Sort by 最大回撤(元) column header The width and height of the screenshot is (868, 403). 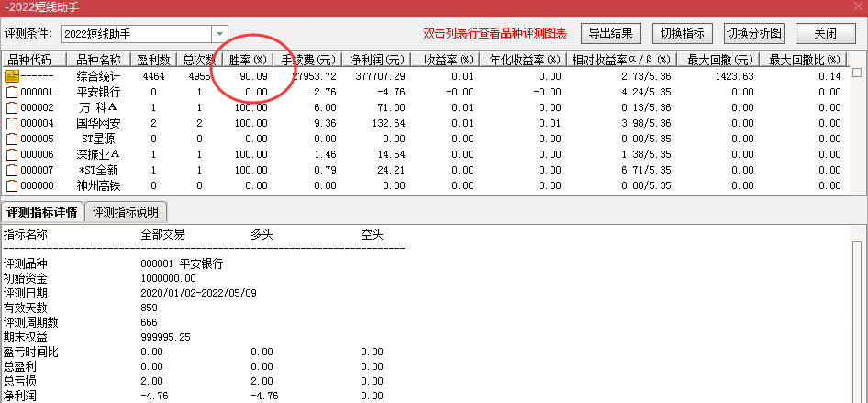pos(719,60)
